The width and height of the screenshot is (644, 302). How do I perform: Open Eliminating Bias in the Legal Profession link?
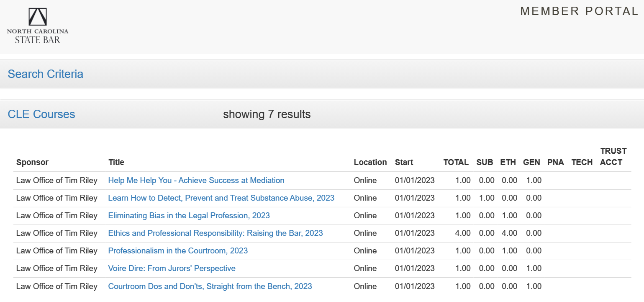[x=189, y=216]
